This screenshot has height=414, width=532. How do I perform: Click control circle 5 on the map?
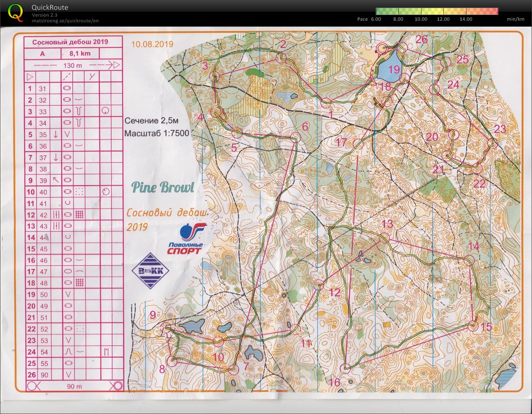click(x=237, y=132)
